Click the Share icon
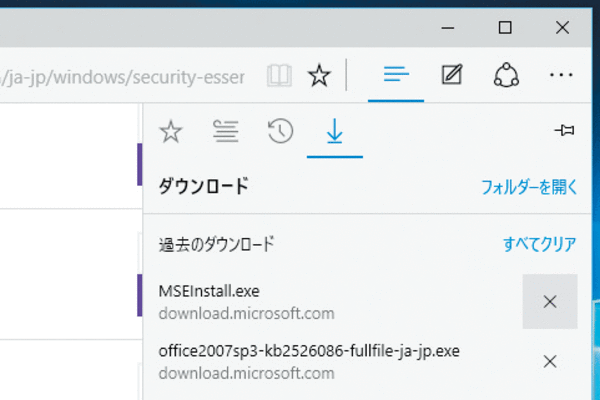This screenshot has height=400, width=600. (506, 75)
